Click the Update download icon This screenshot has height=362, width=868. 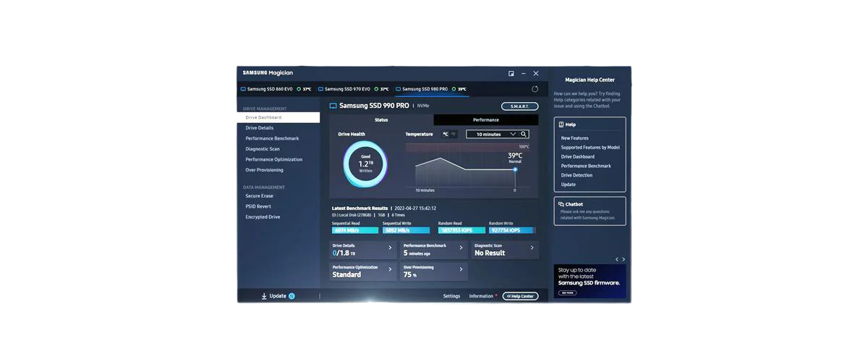coord(264,296)
